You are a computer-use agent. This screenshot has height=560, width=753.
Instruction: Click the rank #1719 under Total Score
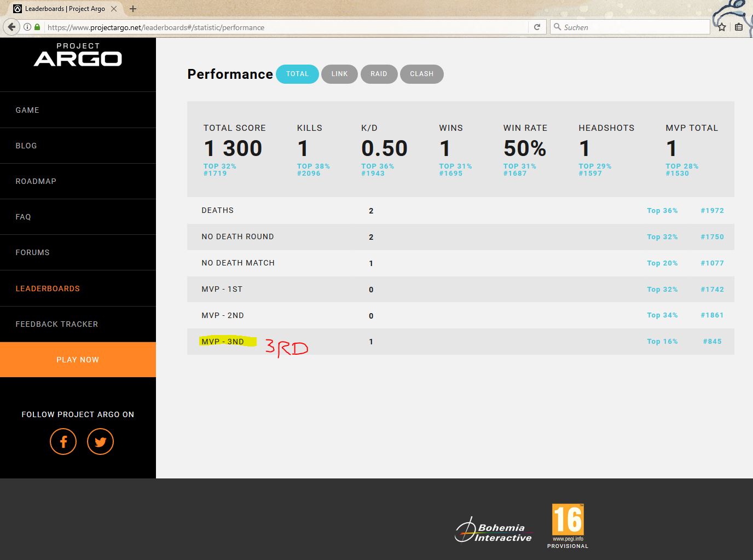[215, 174]
